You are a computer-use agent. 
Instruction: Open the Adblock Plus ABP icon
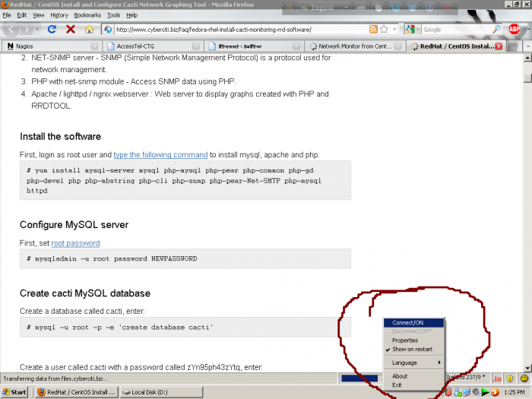point(515,30)
